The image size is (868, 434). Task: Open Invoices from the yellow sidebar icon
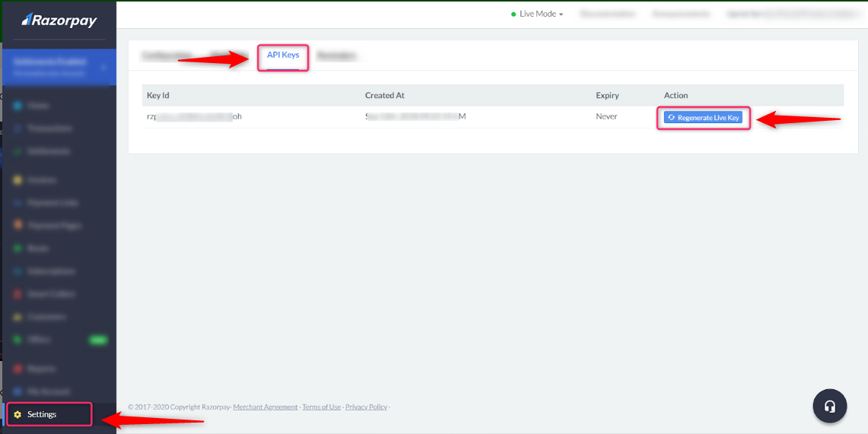click(17, 180)
